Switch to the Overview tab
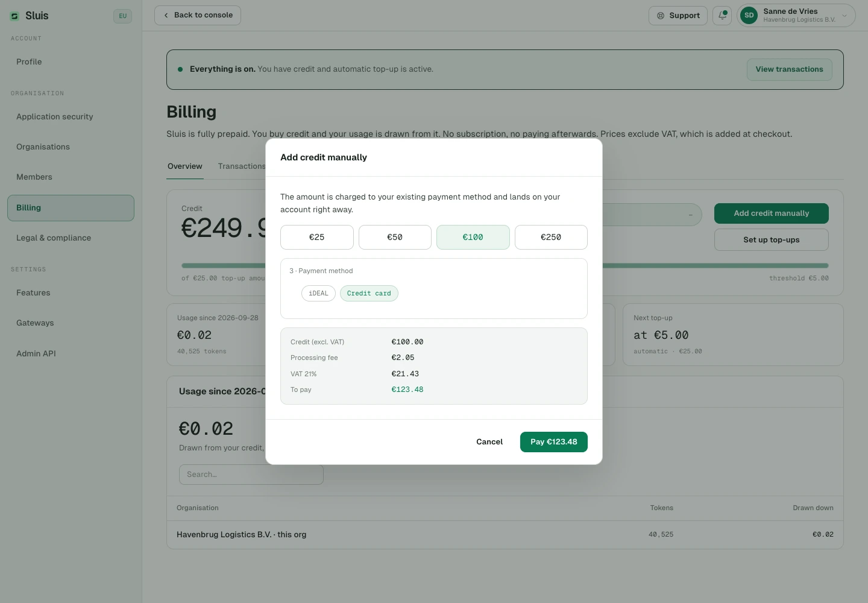The image size is (868, 603). click(185, 166)
